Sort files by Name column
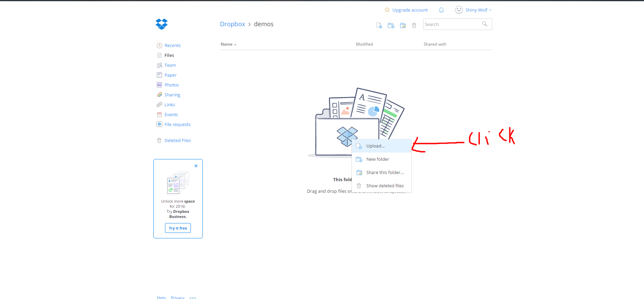The height and width of the screenshot is (299, 644). pos(227,44)
